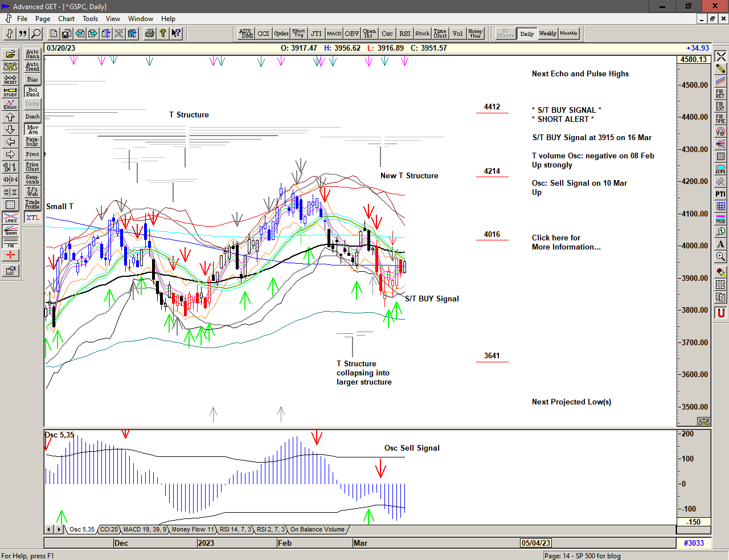Select the Gann lines tool
729x560 pixels.
click(10, 230)
